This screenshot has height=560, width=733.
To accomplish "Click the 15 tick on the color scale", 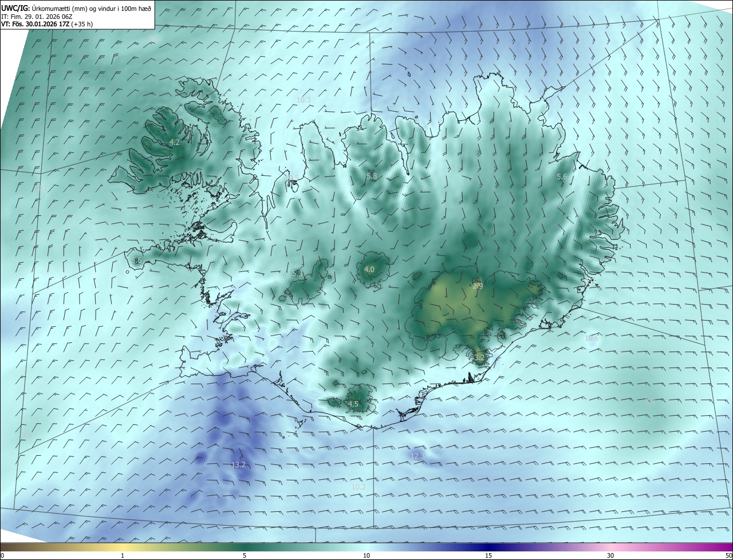I will tap(488, 555).
